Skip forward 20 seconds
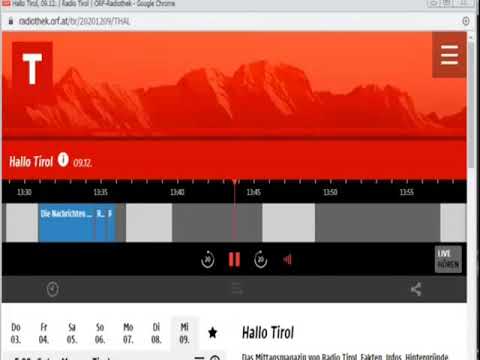The width and height of the screenshot is (480, 360). click(261, 259)
